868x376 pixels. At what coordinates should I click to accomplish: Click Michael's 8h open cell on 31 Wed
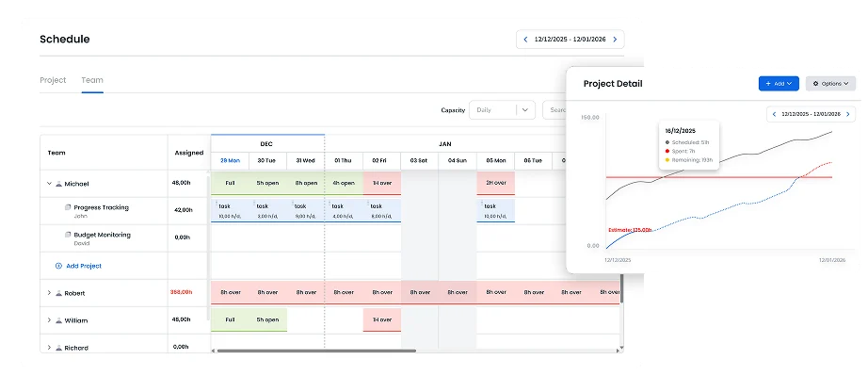pyautogui.click(x=306, y=183)
